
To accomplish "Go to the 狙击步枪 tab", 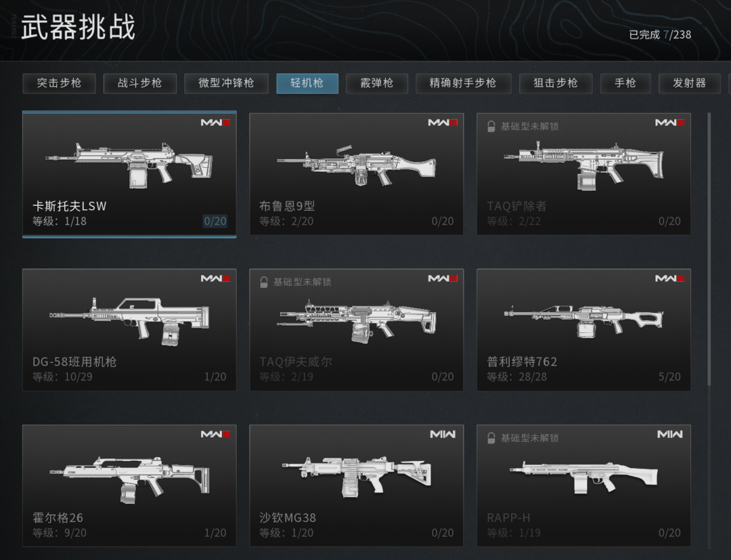I will click(x=556, y=83).
